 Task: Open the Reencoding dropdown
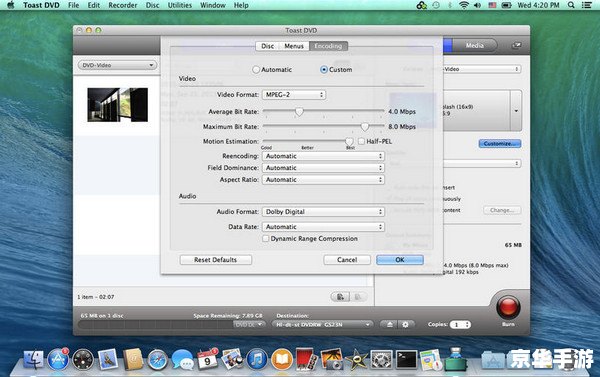coord(323,156)
